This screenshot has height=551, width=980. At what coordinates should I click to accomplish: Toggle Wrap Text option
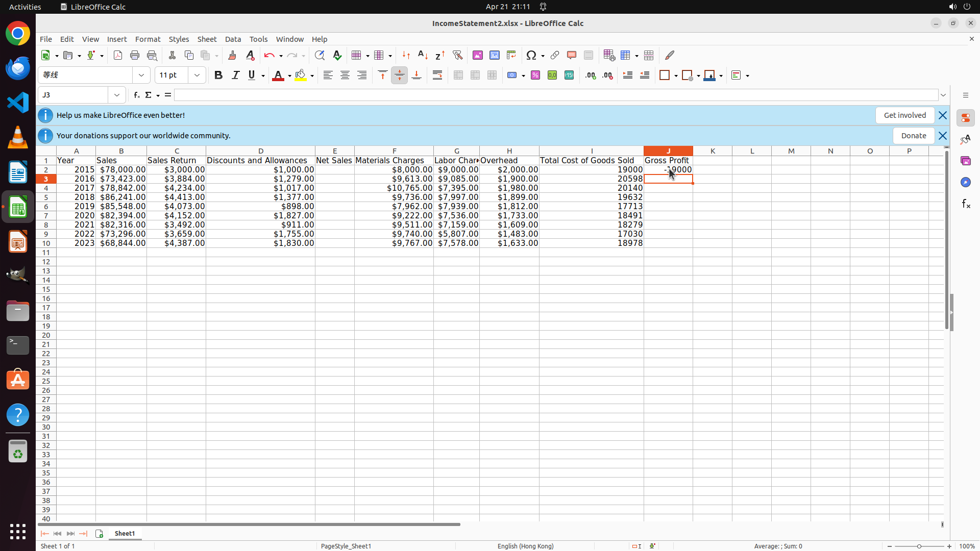437,75
